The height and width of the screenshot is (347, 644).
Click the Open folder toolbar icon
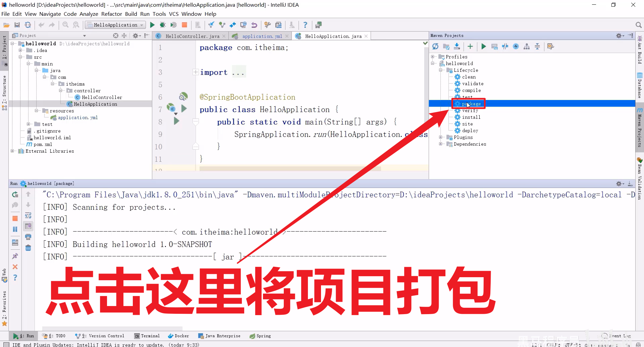(6, 25)
